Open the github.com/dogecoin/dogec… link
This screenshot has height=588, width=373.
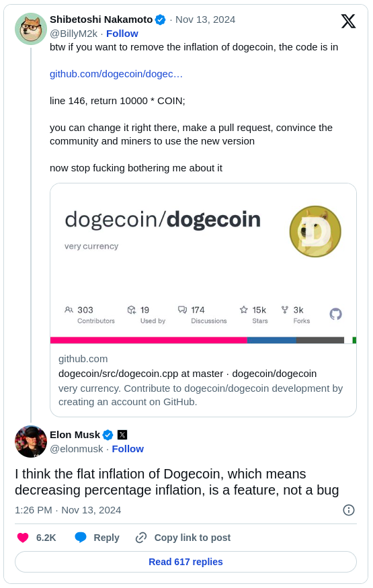[116, 74]
